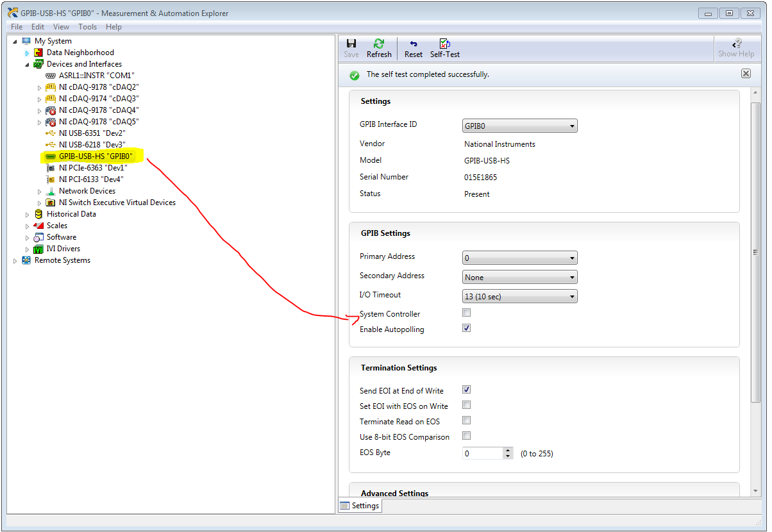Dismiss the self test success message
The width and height of the screenshot is (772, 532).
tap(746, 74)
